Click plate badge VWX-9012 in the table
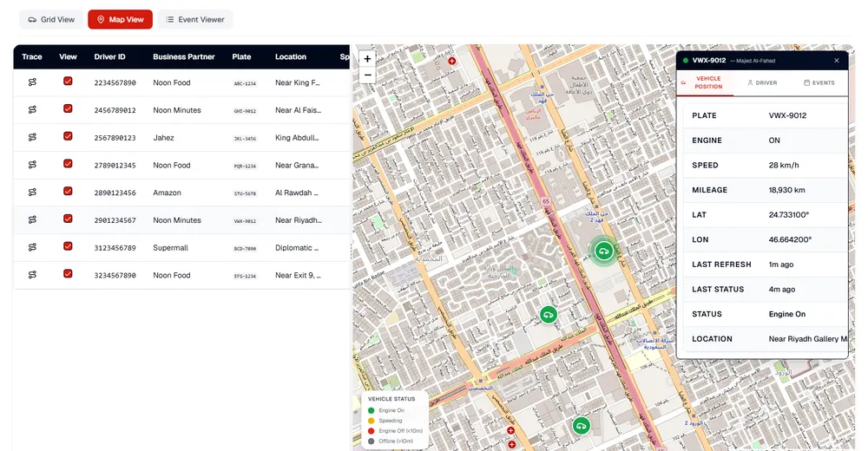The height and width of the screenshot is (451, 868). point(245,221)
